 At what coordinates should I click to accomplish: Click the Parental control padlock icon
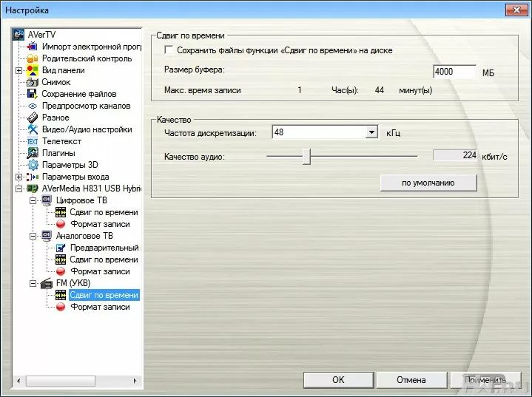33,58
